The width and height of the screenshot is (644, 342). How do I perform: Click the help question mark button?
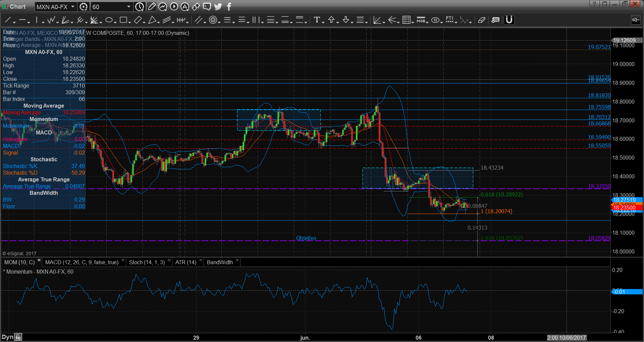[594, 3]
